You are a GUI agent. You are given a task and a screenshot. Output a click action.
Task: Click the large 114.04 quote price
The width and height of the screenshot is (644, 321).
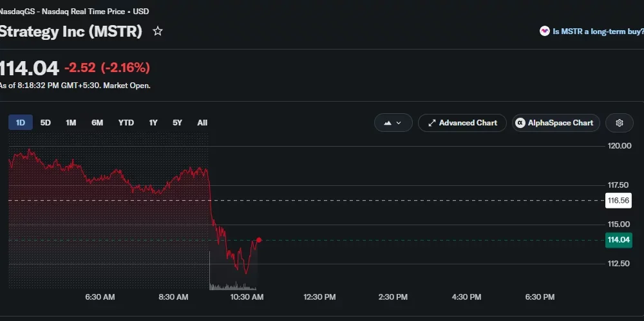point(29,68)
